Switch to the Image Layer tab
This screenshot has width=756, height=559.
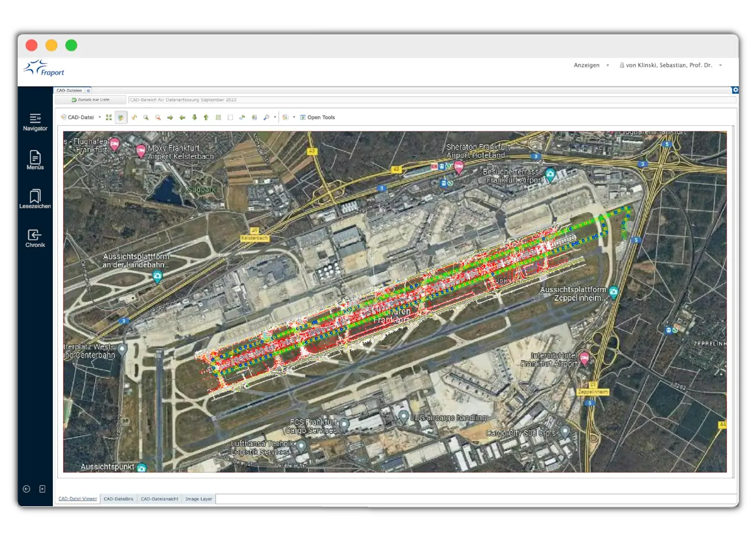[x=198, y=499]
